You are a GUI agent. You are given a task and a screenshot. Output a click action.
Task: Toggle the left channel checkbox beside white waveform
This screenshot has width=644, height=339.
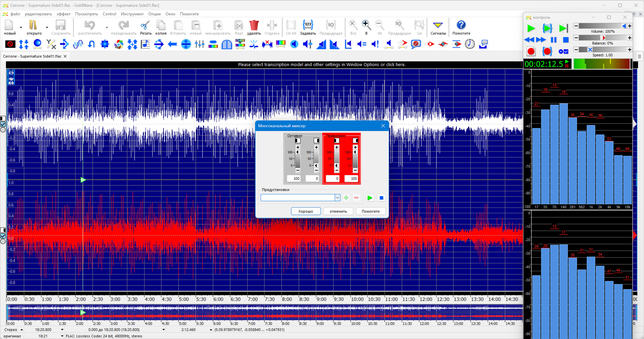pos(3,124)
